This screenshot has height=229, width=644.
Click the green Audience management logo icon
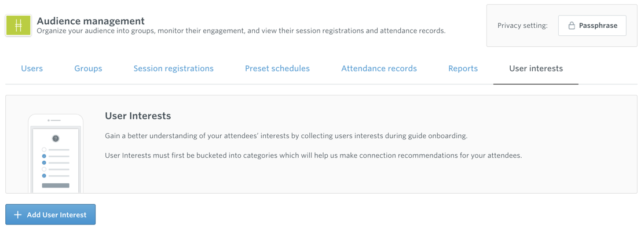point(18,25)
